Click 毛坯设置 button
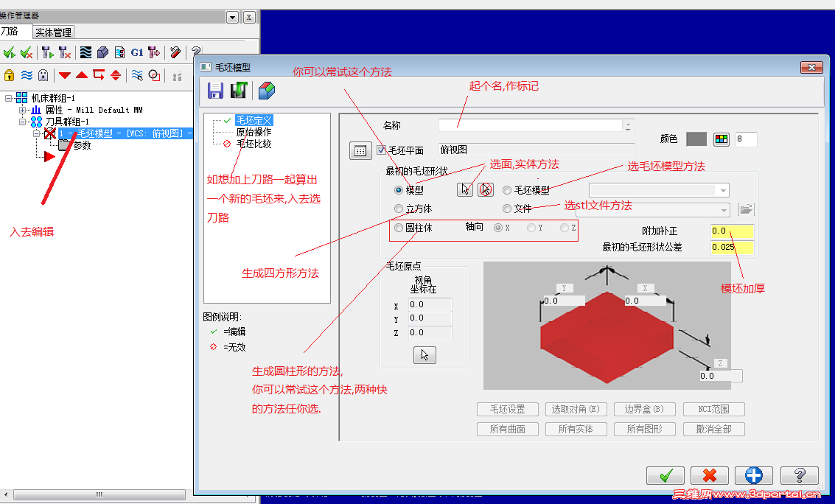Screen dimensions: 835x504 click(x=508, y=409)
